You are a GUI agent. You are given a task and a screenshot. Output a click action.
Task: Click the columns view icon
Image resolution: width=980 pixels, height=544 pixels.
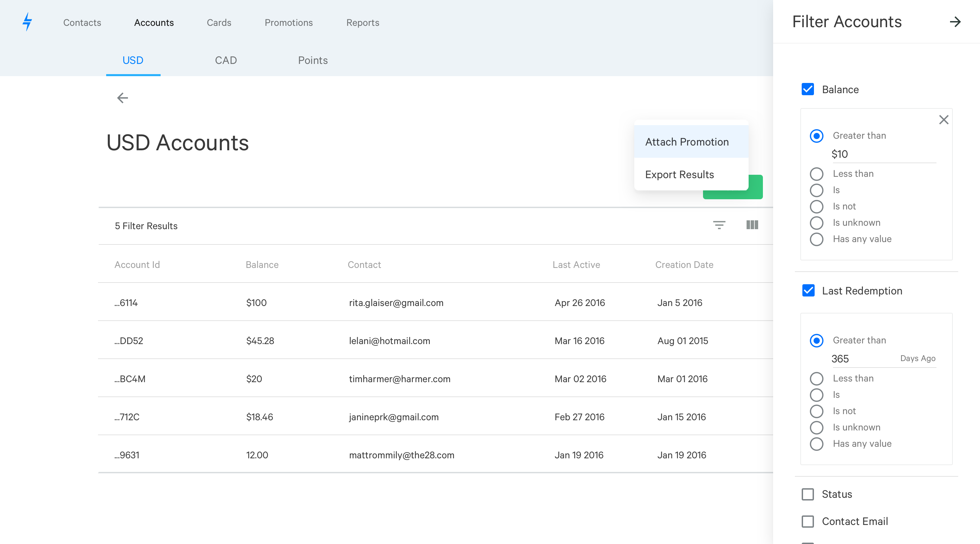[x=752, y=225]
